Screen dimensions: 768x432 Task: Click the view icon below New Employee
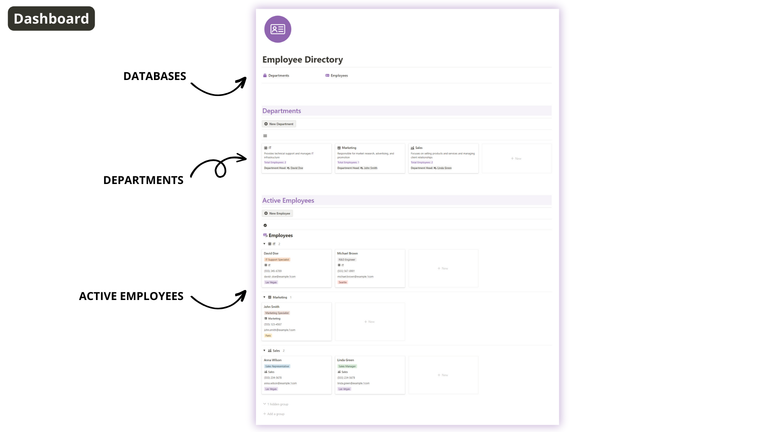[265, 225]
